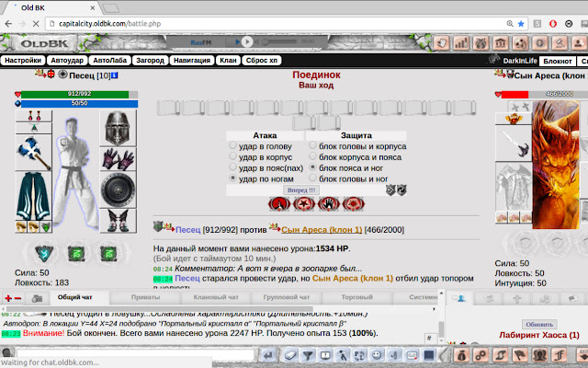Click the blue battle axe weapon slot
The width and height of the screenshot is (588, 368).
(33, 153)
